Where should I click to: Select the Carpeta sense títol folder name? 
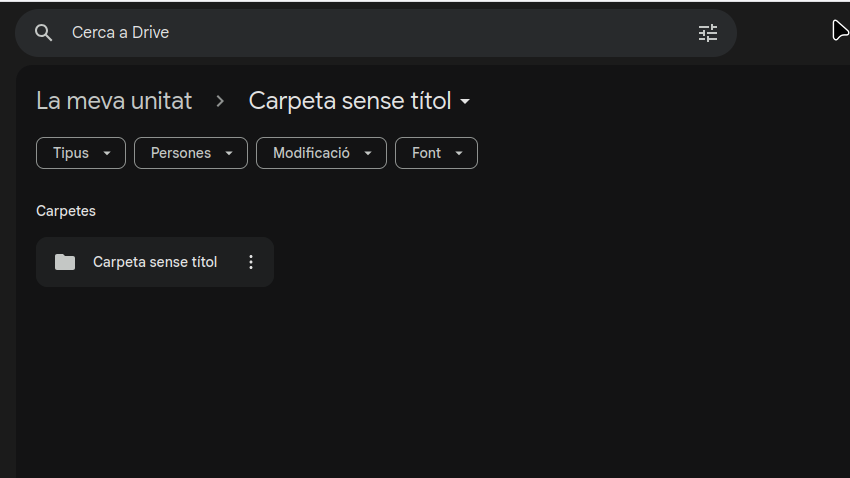tap(155, 262)
